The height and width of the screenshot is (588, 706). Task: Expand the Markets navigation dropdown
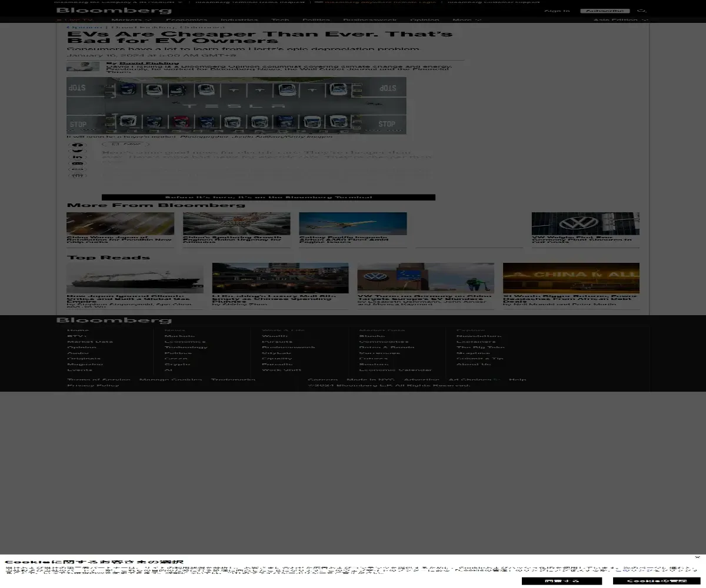(131, 20)
